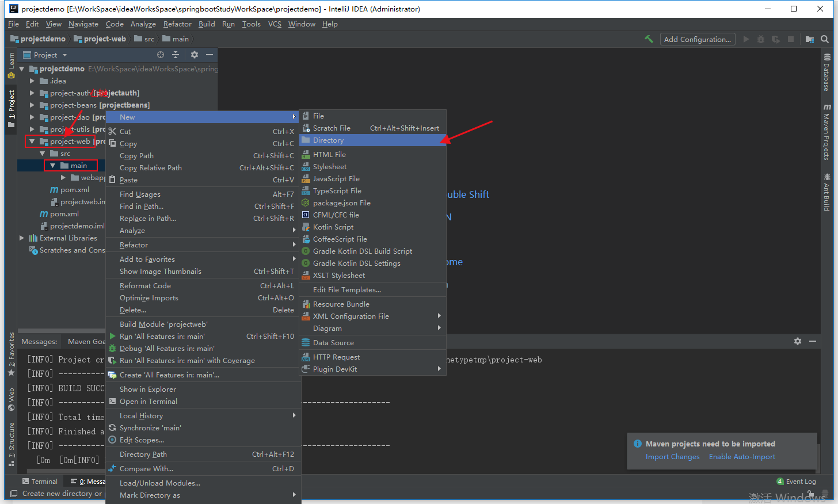Screen dimensions: 838x504
Task: Choose Cut with the scissors icon
Action: [203, 132]
